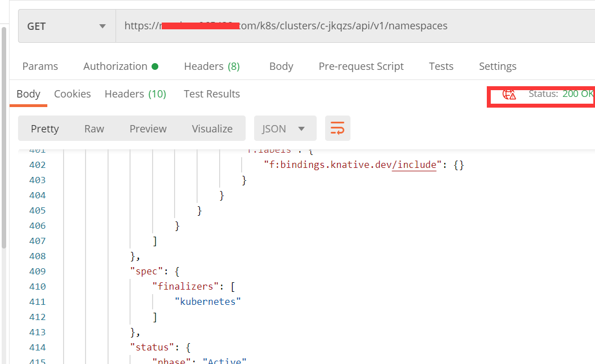The image size is (595, 364).
Task: Show the response Cookies tab
Action: pyautogui.click(x=72, y=94)
